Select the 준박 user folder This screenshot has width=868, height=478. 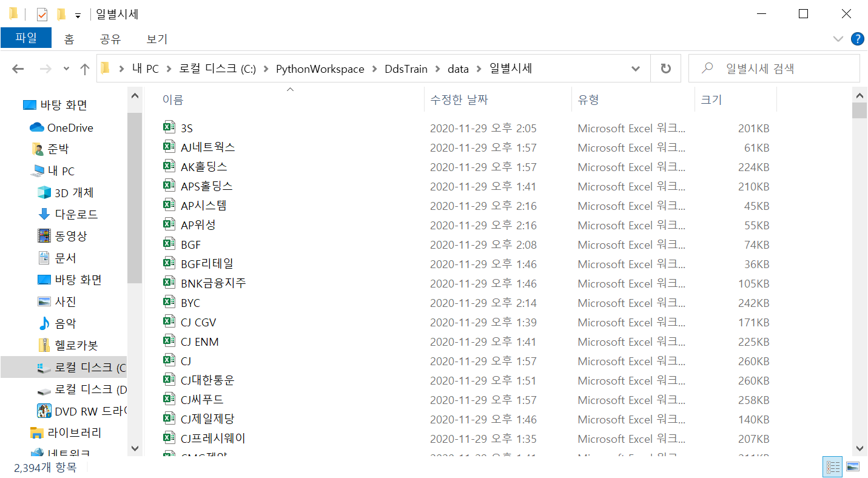click(58, 149)
